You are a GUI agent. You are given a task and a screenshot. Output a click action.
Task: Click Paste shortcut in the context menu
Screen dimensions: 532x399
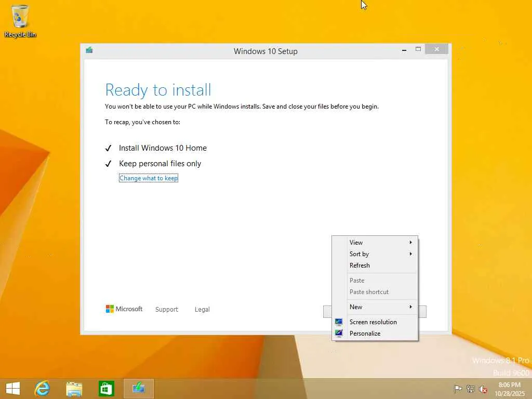pyautogui.click(x=375, y=292)
